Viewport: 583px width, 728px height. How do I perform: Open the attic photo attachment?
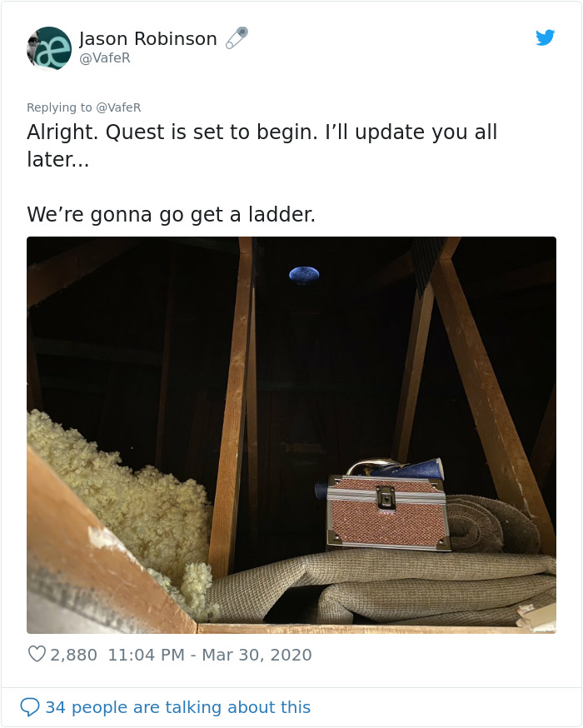point(291,435)
